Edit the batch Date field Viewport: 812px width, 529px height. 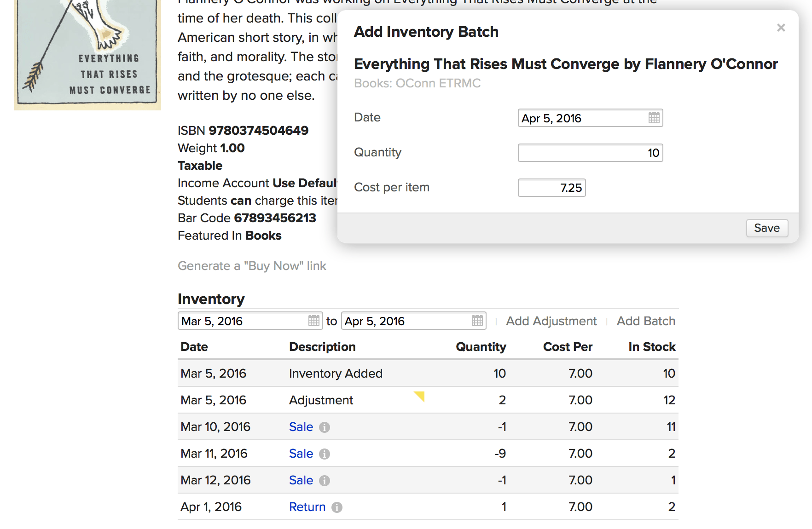[590, 118]
